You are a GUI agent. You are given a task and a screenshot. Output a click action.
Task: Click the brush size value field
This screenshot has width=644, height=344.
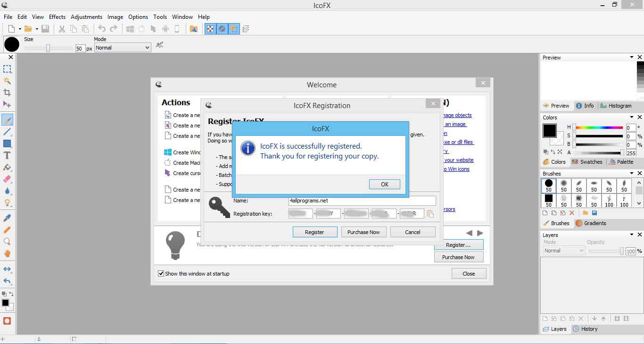pos(80,49)
